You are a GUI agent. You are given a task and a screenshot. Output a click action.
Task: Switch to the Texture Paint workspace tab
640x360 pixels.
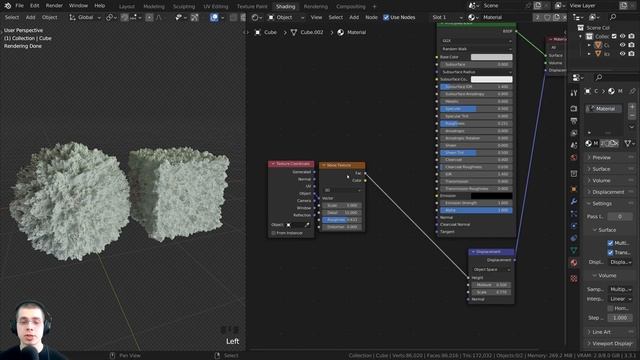point(252,7)
